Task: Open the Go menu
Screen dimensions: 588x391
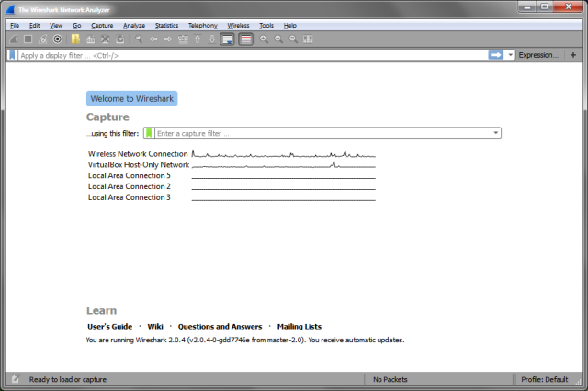Action: click(77, 26)
